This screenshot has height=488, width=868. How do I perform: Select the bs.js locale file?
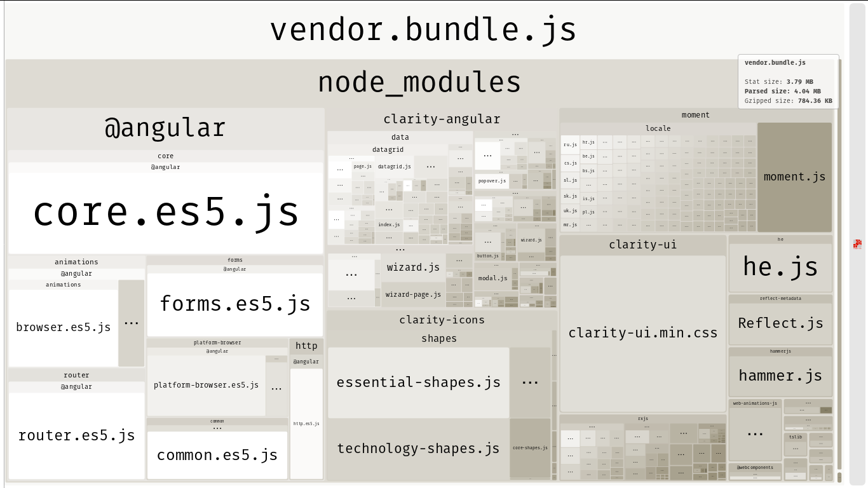pos(588,171)
